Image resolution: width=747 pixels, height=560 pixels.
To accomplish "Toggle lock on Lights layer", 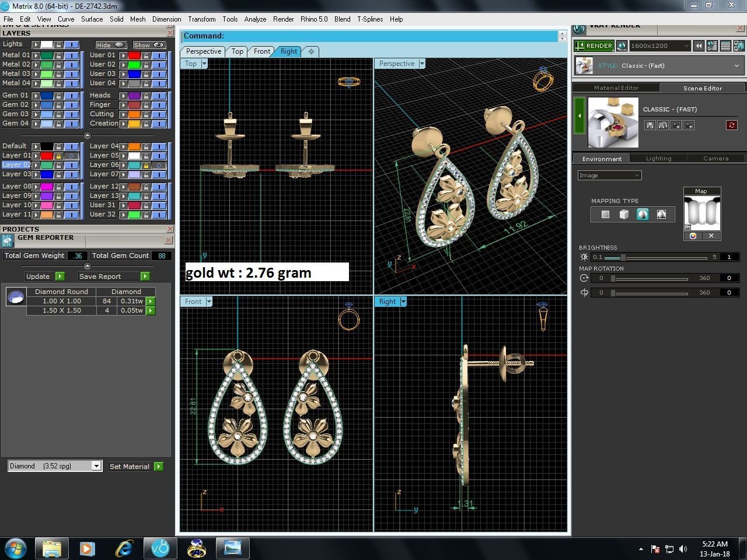I will 58,44.
